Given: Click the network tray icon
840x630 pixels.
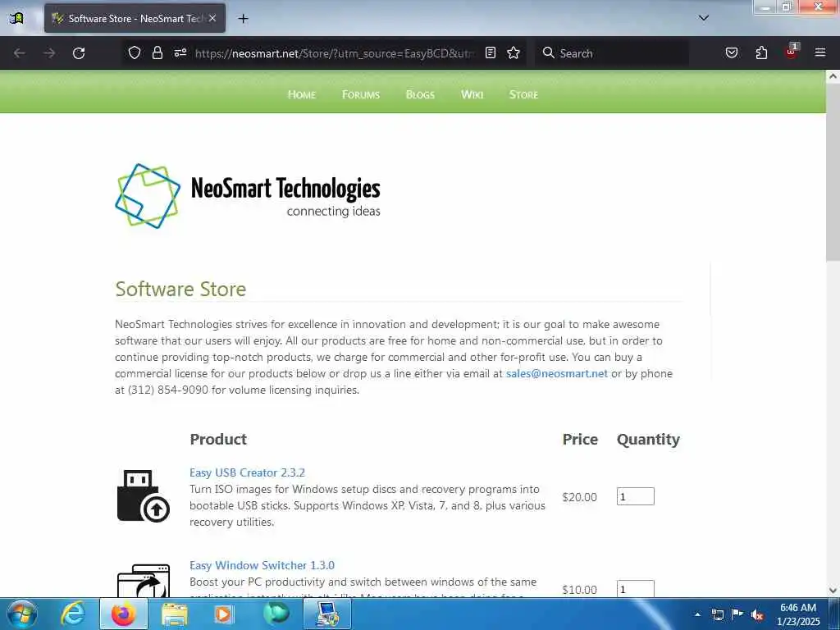Looking at the screenshot, I should coord(718,614).
